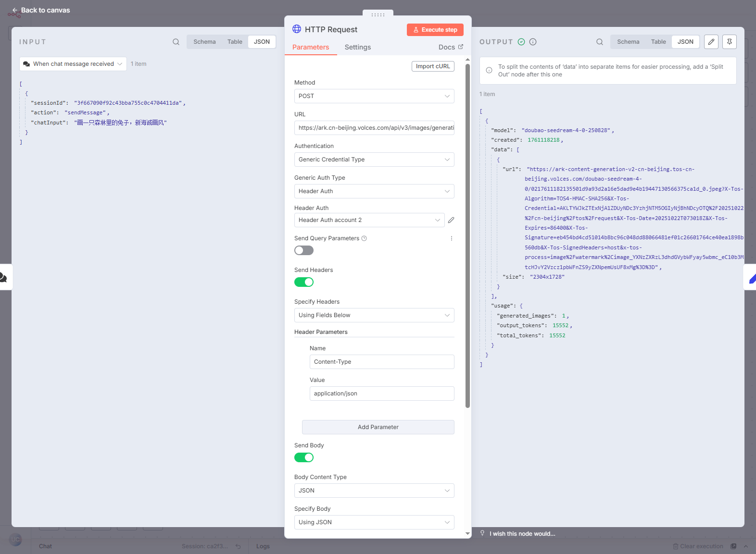Viewport: 756px width, 554px height.
Task: Click the right edge blue pen icon
Action: click(752, 278)
